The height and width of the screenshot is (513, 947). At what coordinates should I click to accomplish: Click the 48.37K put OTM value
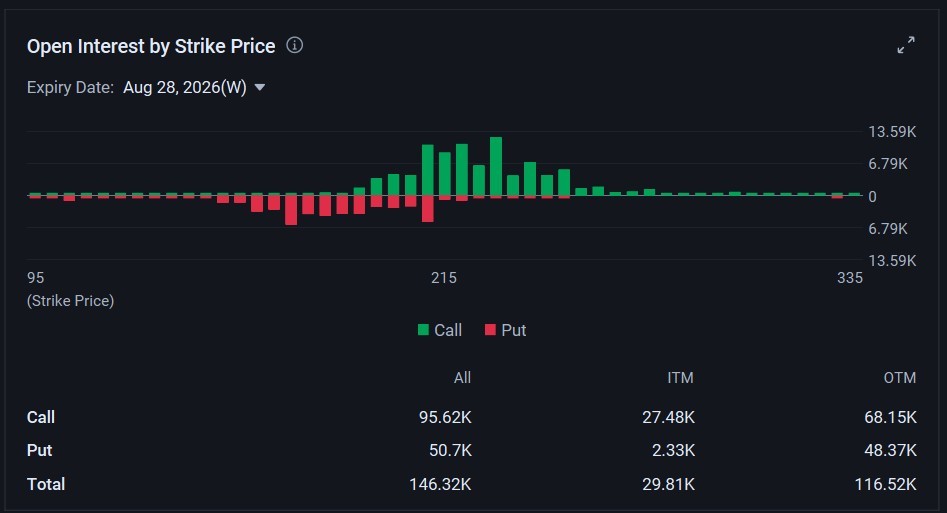tap(890, 450)
